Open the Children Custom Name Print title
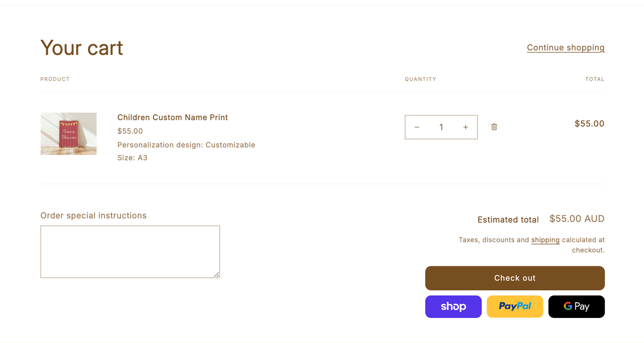Screen dimensions: 644x343 (x=172, y=117)
